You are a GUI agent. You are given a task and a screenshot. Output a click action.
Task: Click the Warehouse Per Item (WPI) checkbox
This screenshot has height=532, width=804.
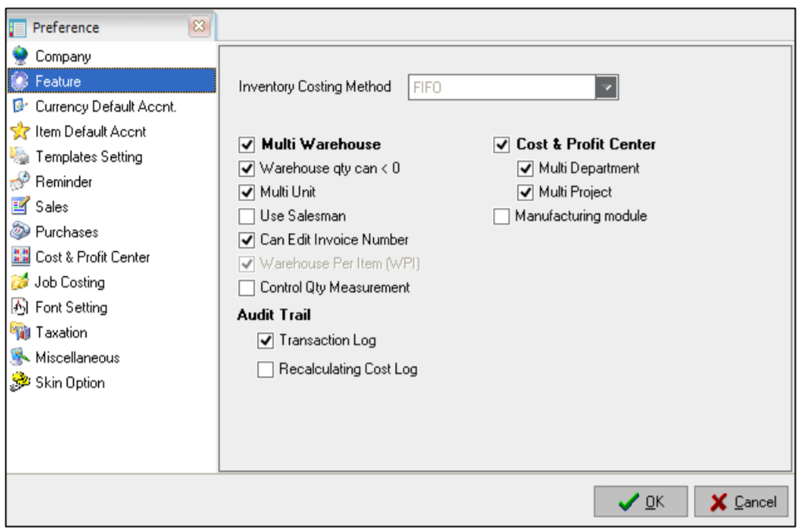pyautogui.click(x=247, y=264)
